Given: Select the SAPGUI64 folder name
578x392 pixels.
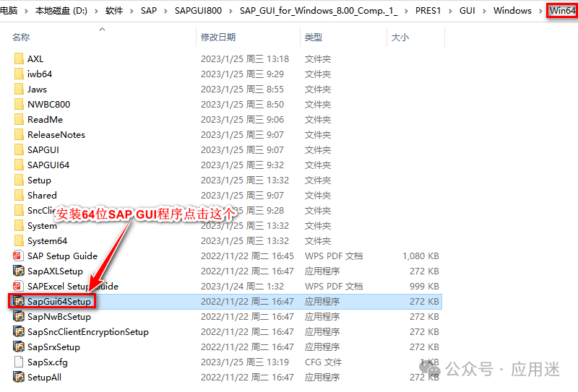Looking at the screenshot, I should point(48,165).
